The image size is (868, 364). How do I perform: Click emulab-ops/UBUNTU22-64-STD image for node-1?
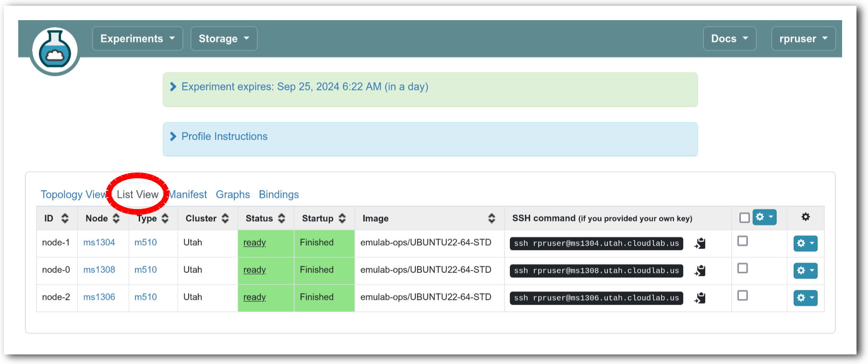click(x=426, y=243)
